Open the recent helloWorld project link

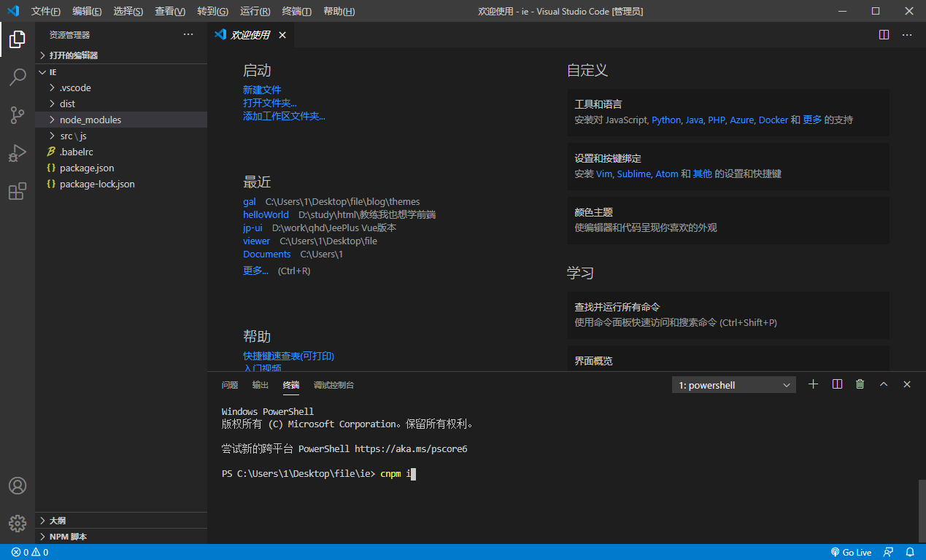[266, 214]
